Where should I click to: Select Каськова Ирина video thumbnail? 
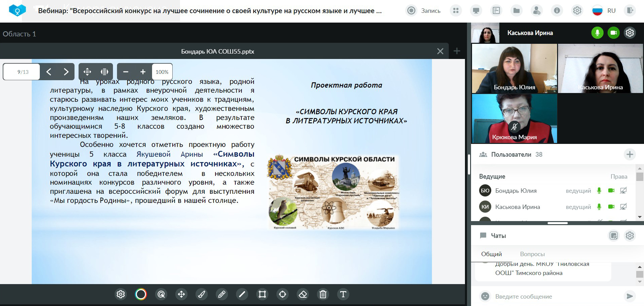(601, 68)
